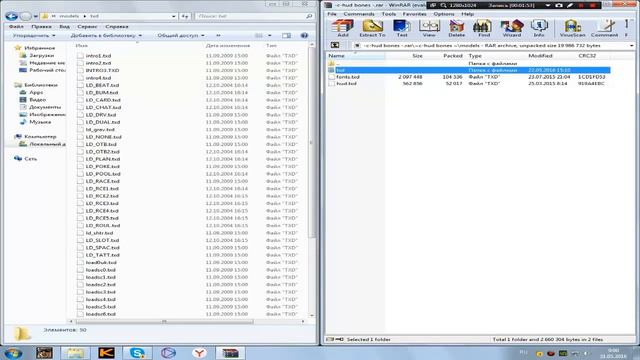Open recent pages dropdown beside Forward arrow
Image resolution: width=640 pixels, height=360 pixels.
(x=36, y=16)
